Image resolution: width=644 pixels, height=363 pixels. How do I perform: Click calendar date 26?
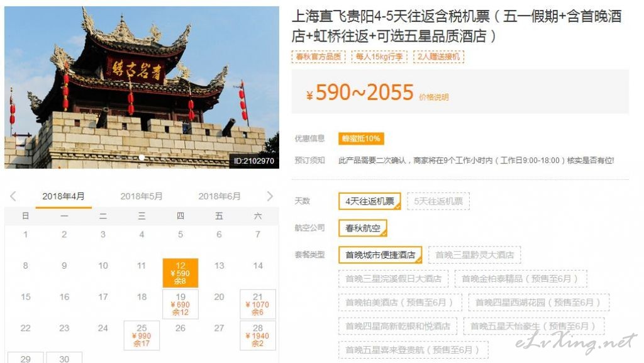pos(180,328)
